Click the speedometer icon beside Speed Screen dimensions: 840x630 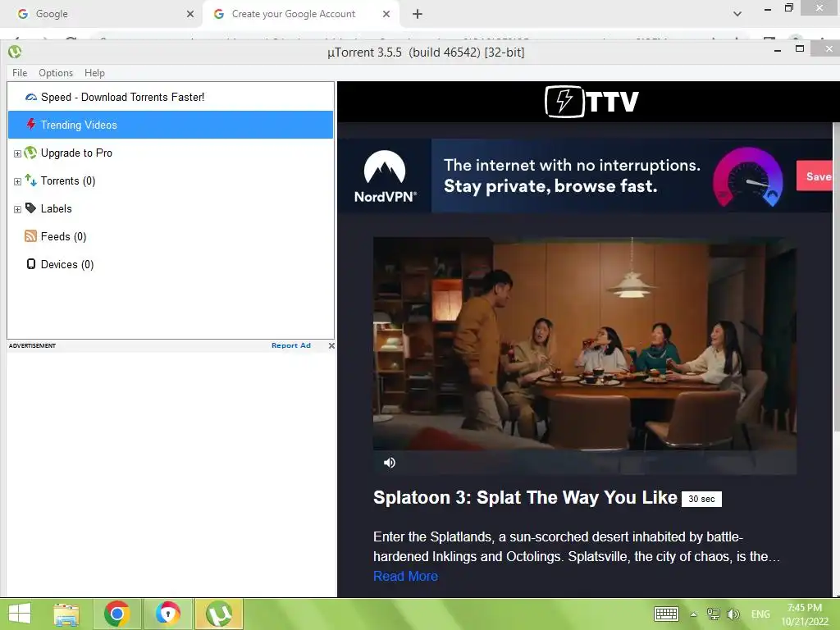tap(31, 97)
